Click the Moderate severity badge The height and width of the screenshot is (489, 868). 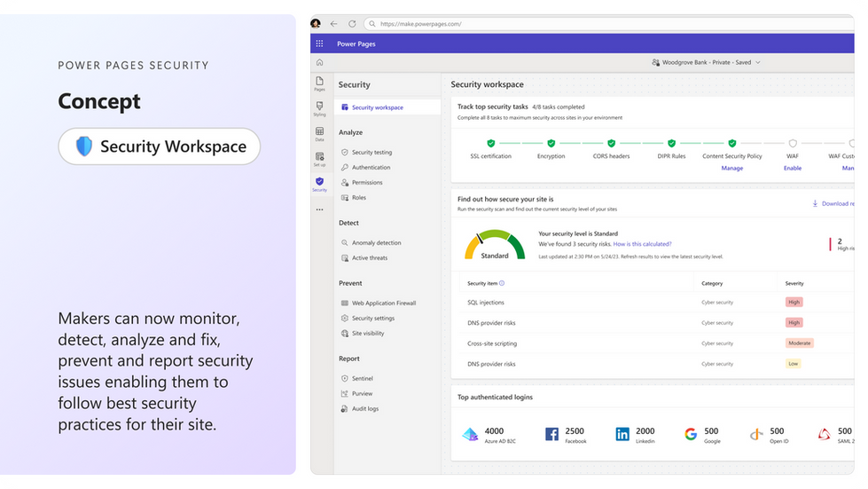click(x=800, y=343)
